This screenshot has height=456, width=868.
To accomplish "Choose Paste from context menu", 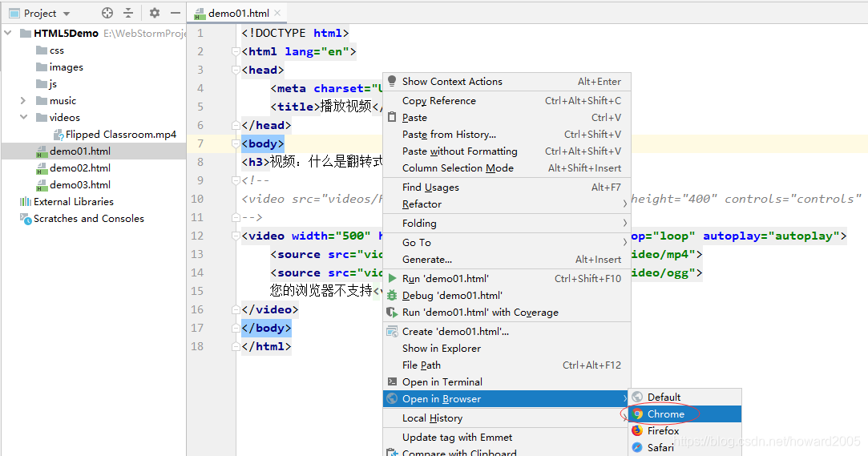I will coord(507,117).
